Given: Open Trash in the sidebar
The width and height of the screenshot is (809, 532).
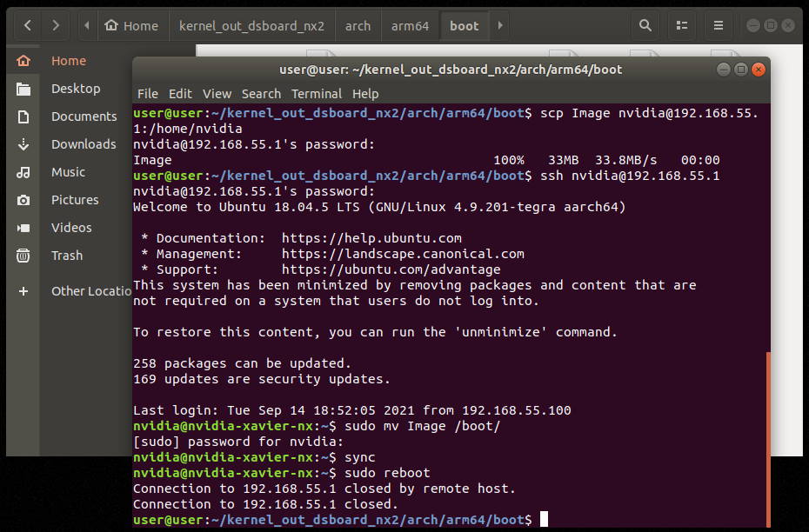Looking at the screenshot, I should click(67, 256).
